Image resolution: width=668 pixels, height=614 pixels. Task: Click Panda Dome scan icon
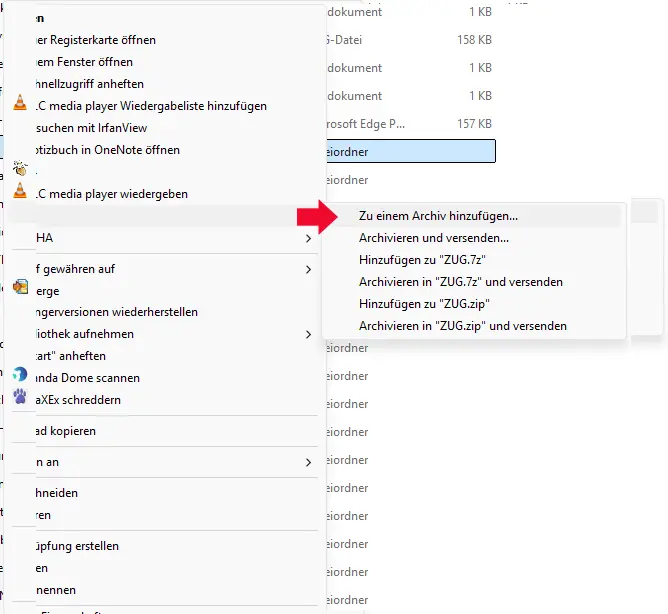pyautogui.click(x=20, y=375)
